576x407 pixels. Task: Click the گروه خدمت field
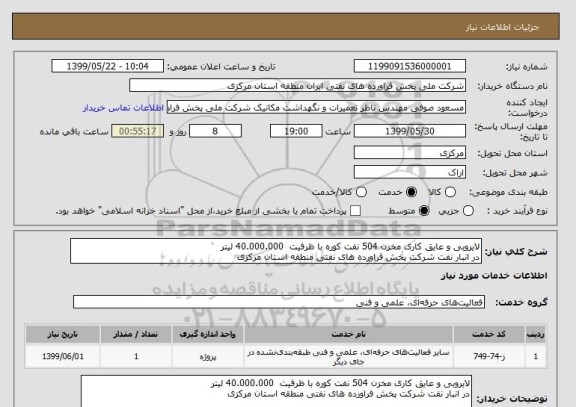coord(278,302)
